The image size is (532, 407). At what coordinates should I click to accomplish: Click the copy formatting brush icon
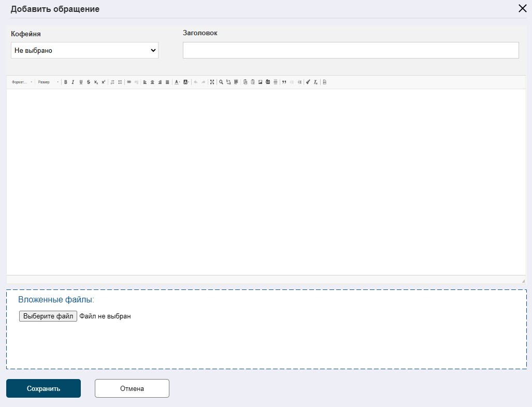pyautogui.click(x=308, y=82)
